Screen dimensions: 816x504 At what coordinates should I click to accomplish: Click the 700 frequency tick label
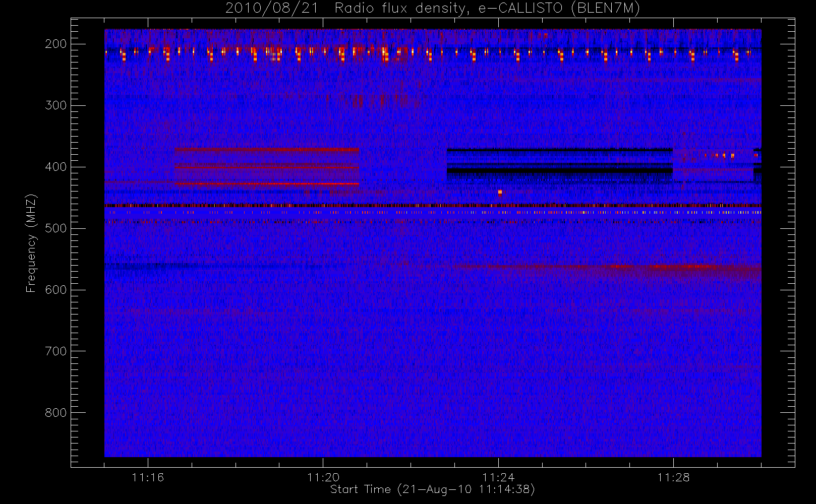click(x=56, y=351)
